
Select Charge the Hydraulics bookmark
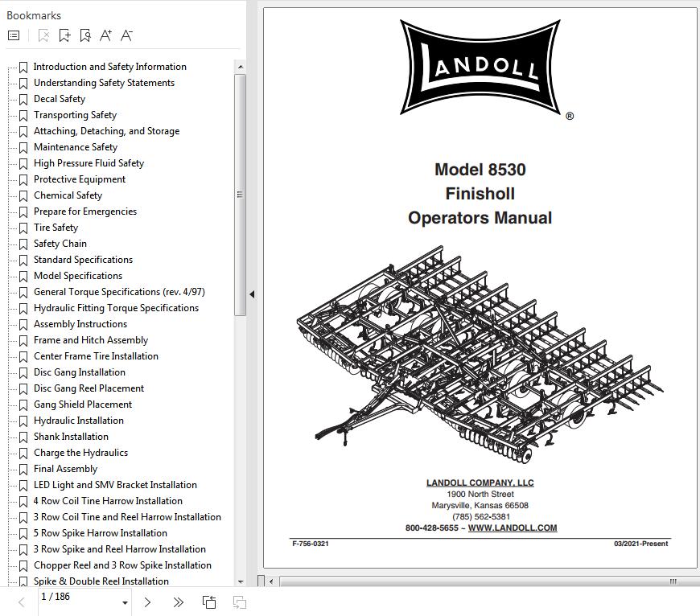[x=80, y=452]
